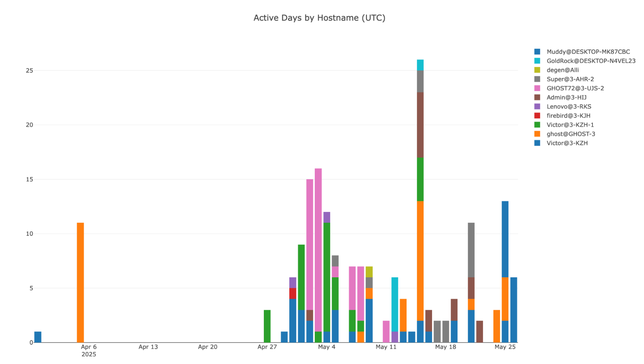
Task: Click the olive degen@Alli bar segment
Action: point(369,272)
